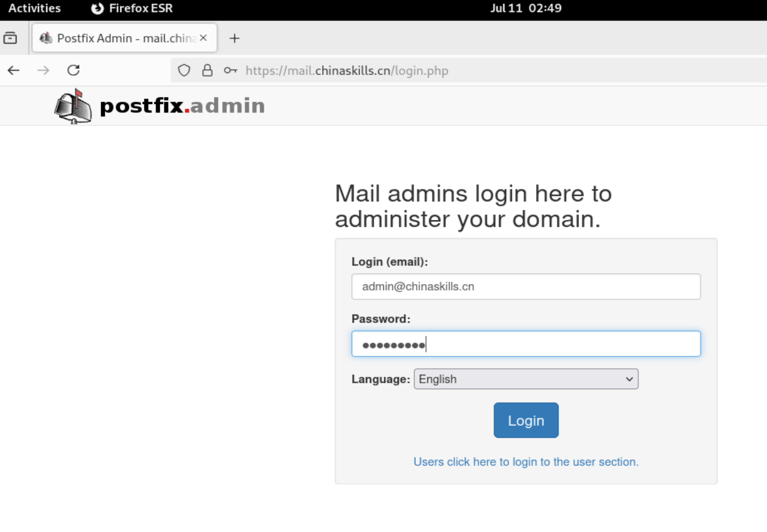Click into the Password field
The width and height of the screenshot is (767, 532).
click(526, 344)
